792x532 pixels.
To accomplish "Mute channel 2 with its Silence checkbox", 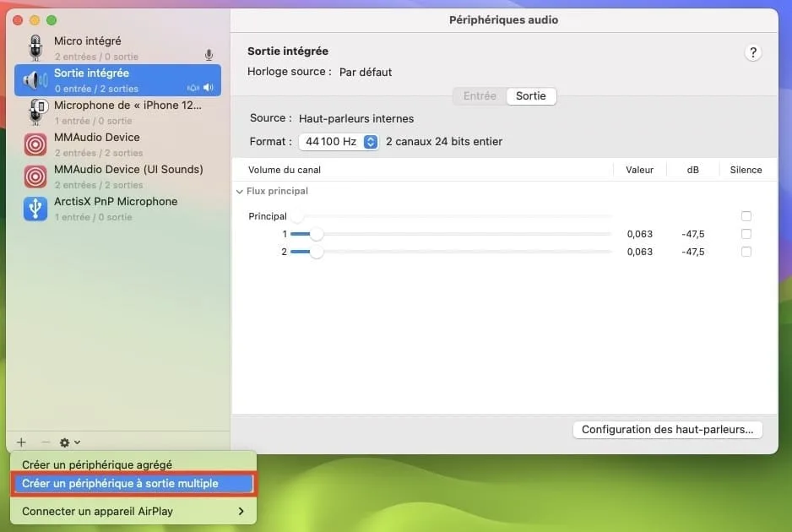I will [746, 252].
